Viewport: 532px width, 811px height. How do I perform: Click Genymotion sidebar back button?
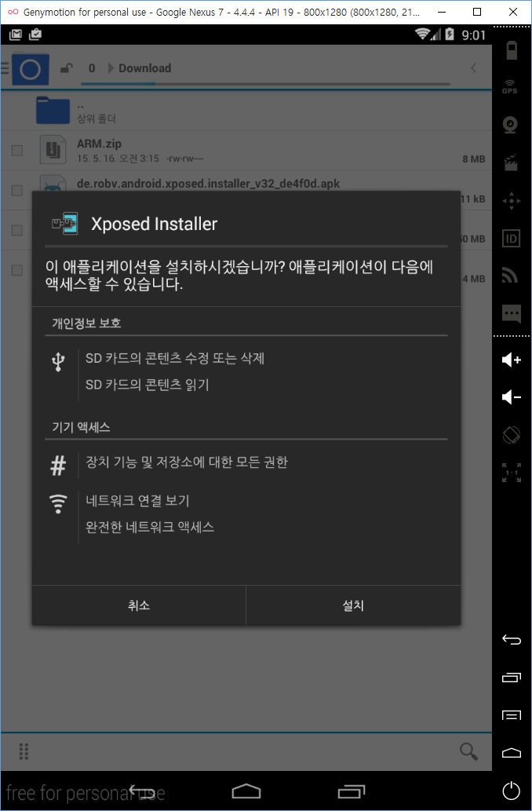pyautogui.click(x=511, y=640)
